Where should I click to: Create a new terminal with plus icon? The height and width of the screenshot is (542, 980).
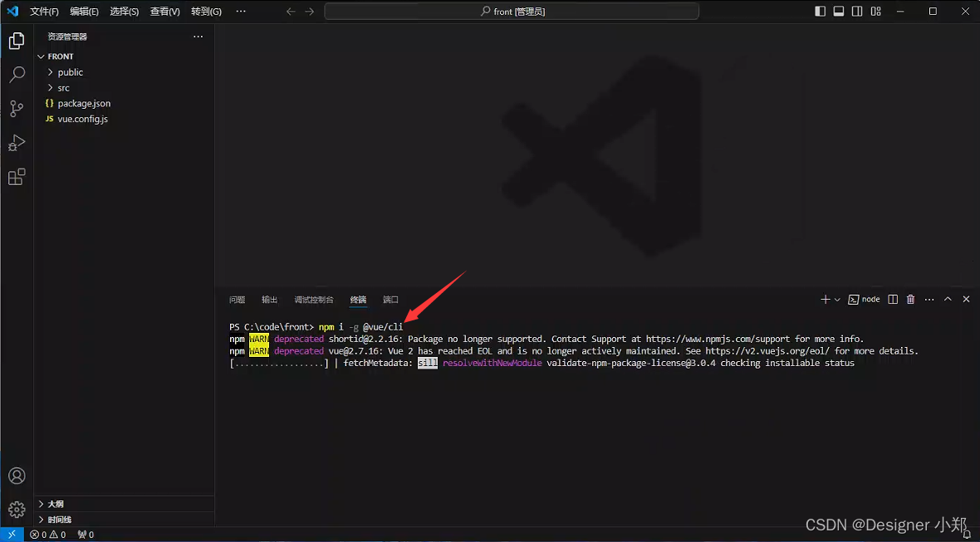tap(825, 300)
